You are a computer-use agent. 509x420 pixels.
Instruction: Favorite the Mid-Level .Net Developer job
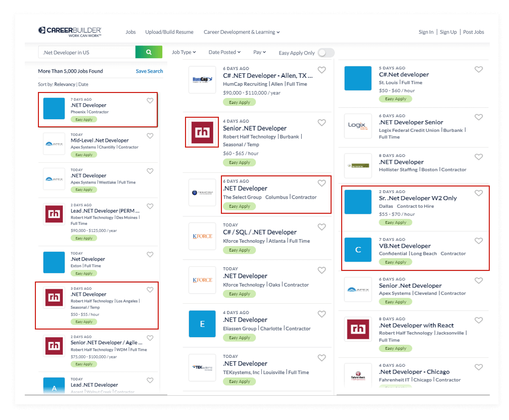point(150,135)
